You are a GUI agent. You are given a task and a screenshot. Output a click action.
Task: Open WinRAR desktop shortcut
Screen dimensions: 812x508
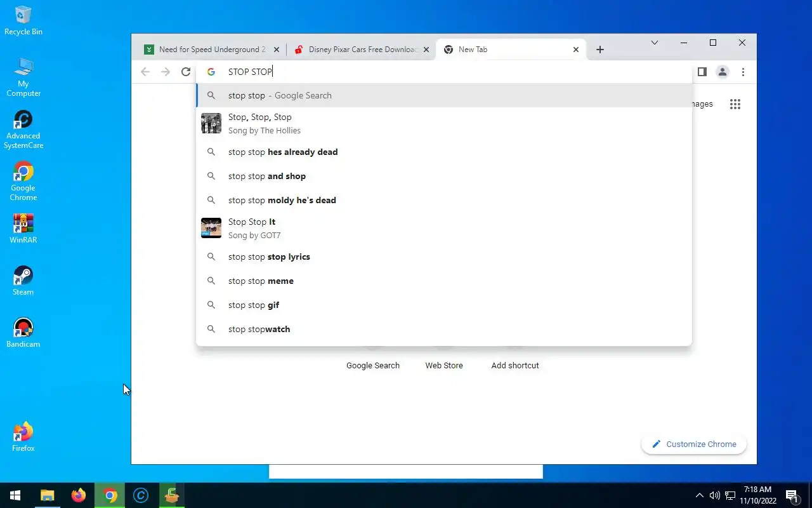[x=23, y=228]
